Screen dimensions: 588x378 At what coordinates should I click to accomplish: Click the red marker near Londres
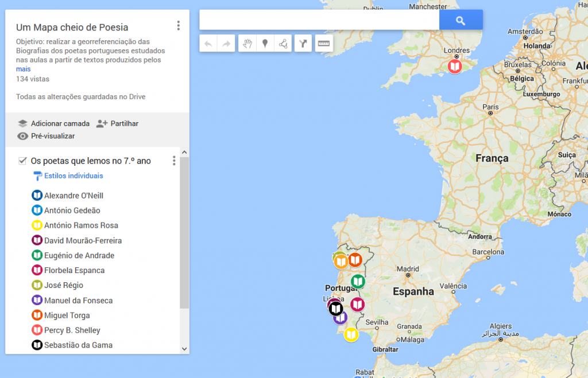[x=455, y=67]
